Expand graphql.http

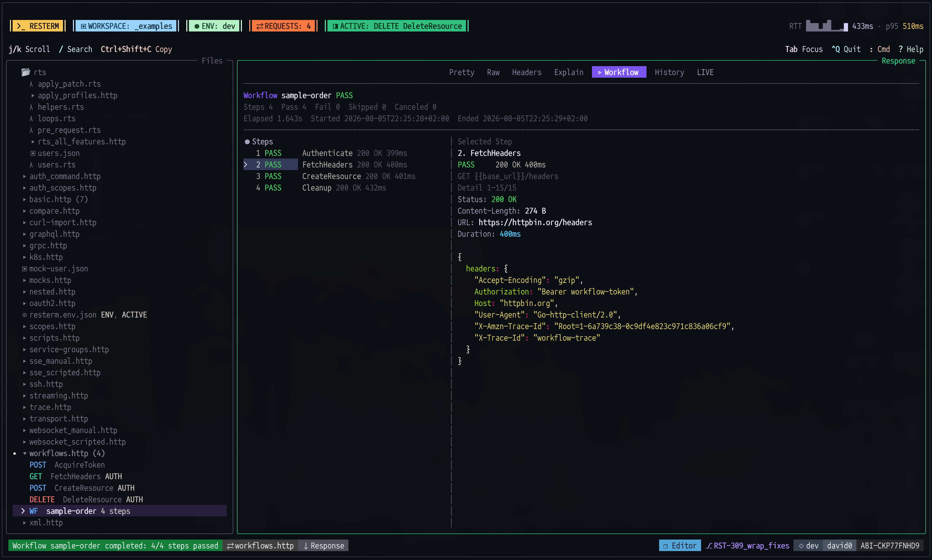(x=24, y=234)
